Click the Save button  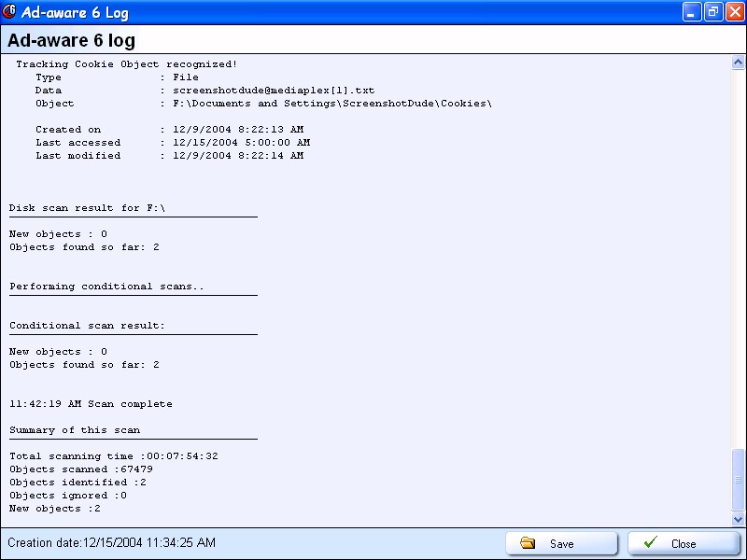coord(562,543)
